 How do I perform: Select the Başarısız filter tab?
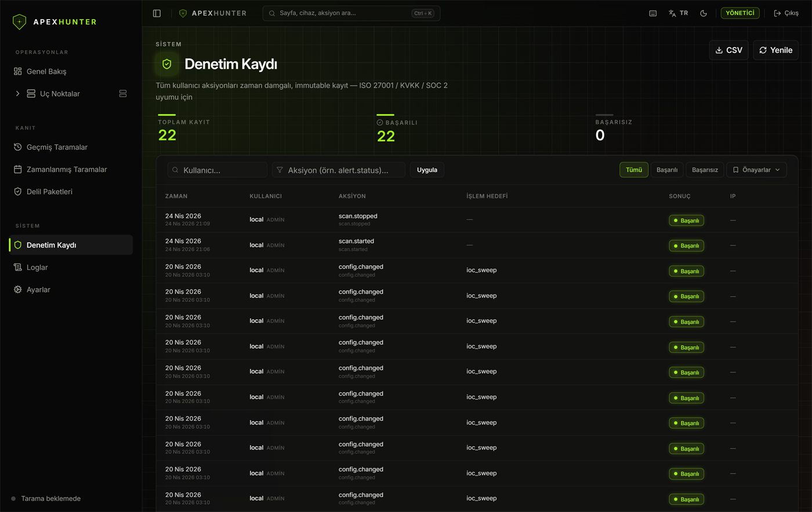pyautogui.click(x=705, y=170)
